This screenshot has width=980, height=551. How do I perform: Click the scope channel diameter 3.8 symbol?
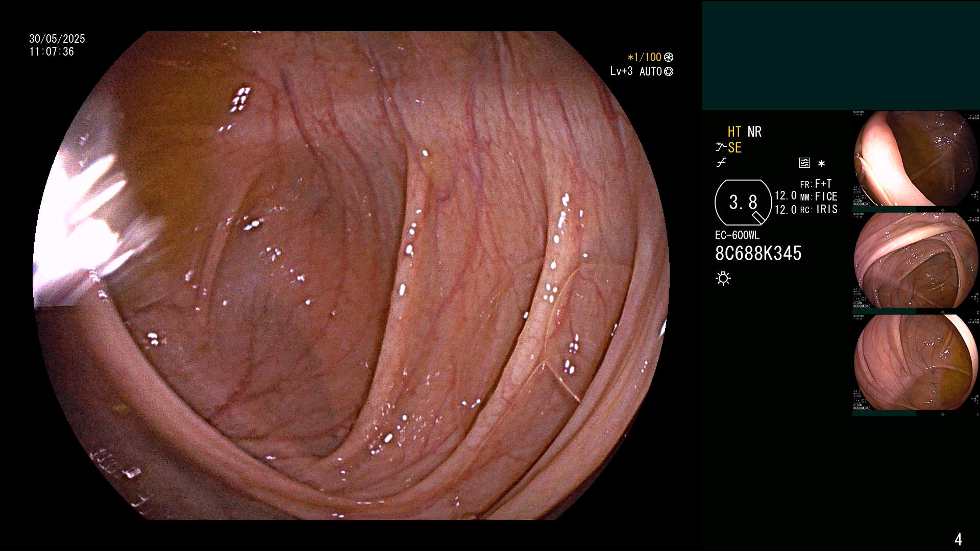[743, 203]
